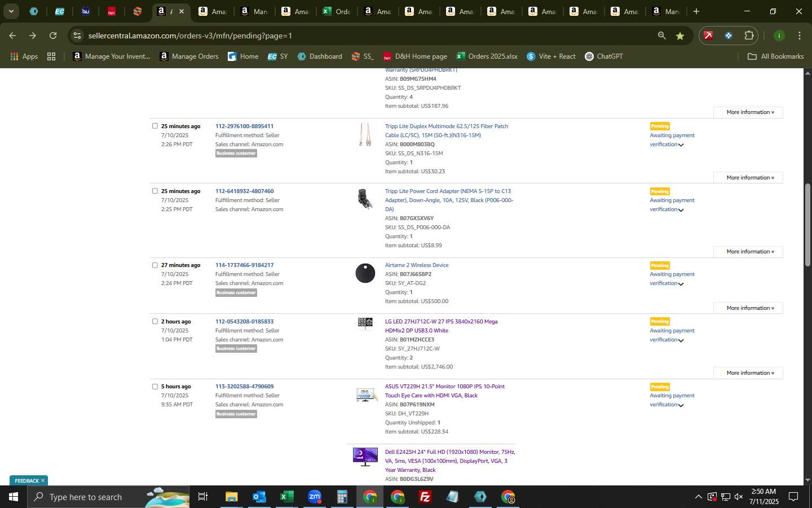Select checkbox for order 112-6418932-4807460
Image resolution: width=812 pixels, height=508 pixels.
click(155, 191)
